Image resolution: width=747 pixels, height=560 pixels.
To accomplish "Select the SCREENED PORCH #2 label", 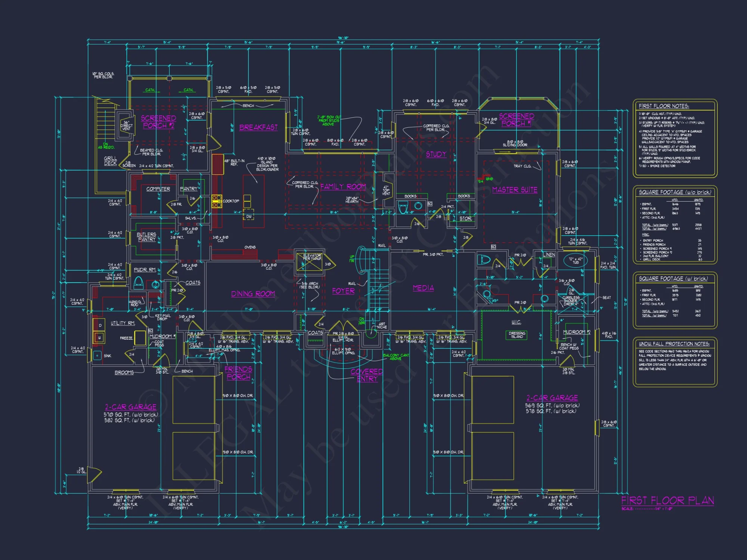I will click(158, 122).
